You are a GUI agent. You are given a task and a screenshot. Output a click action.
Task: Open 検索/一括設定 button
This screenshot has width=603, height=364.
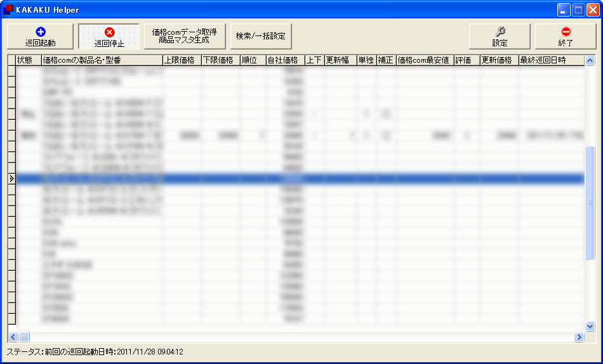pyautogui.click(x=261, y=37)
